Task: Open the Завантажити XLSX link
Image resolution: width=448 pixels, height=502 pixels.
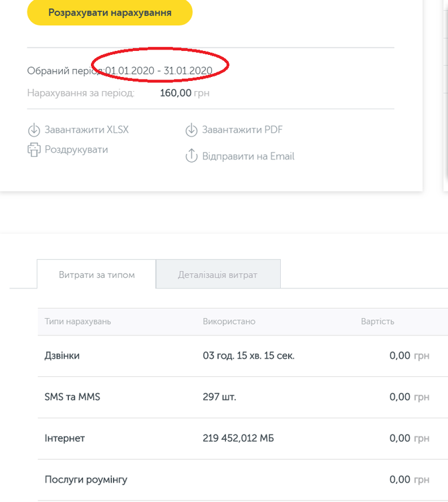Action: point(86,130)
